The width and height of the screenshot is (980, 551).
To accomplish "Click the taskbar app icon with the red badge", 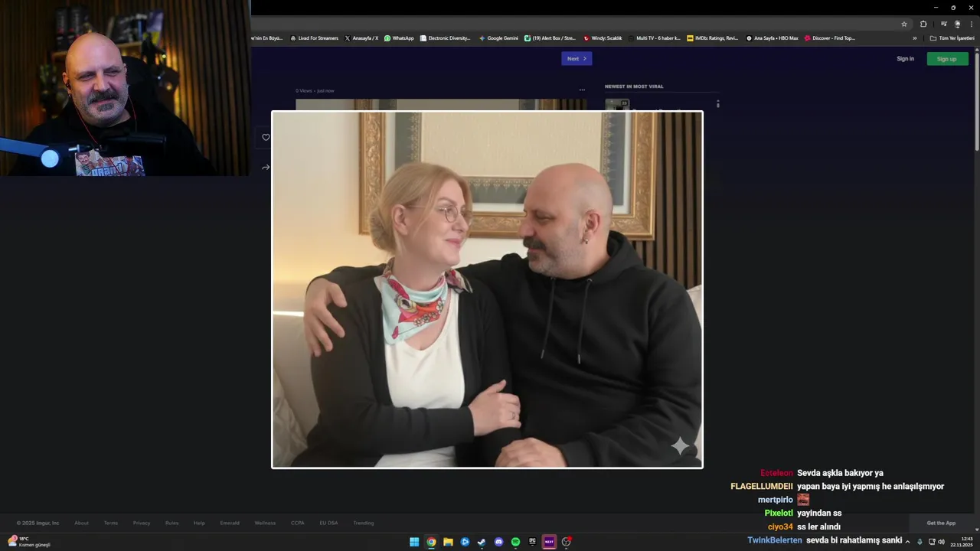I will click(567, 542).
